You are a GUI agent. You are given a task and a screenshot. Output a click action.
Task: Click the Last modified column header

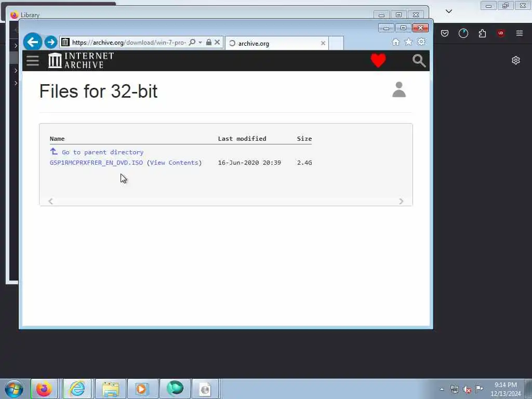pos(242,138)
